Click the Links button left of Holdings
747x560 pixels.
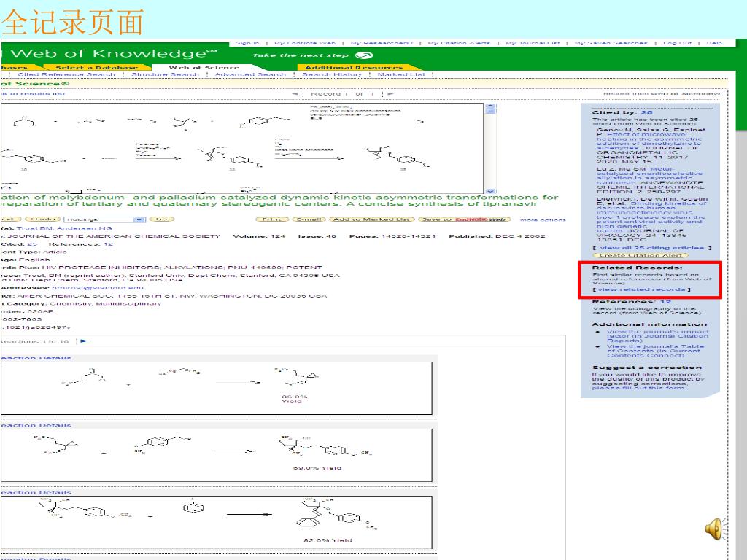point(42,219)
